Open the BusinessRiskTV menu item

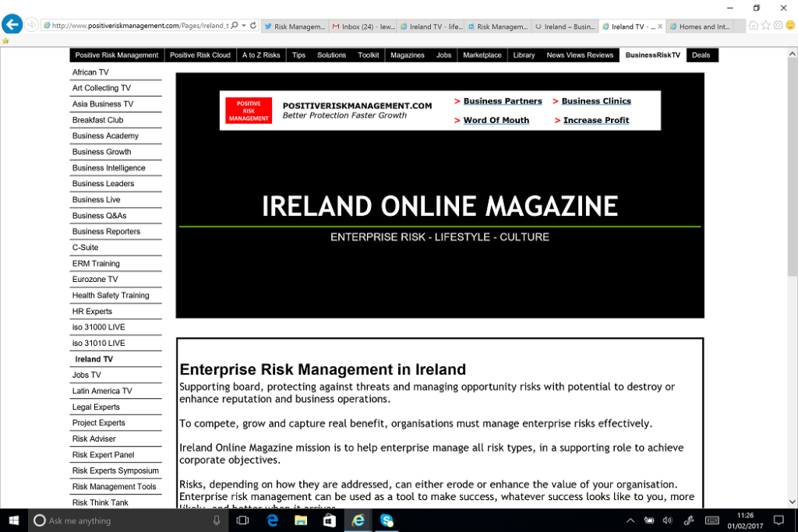pos(652,55)
